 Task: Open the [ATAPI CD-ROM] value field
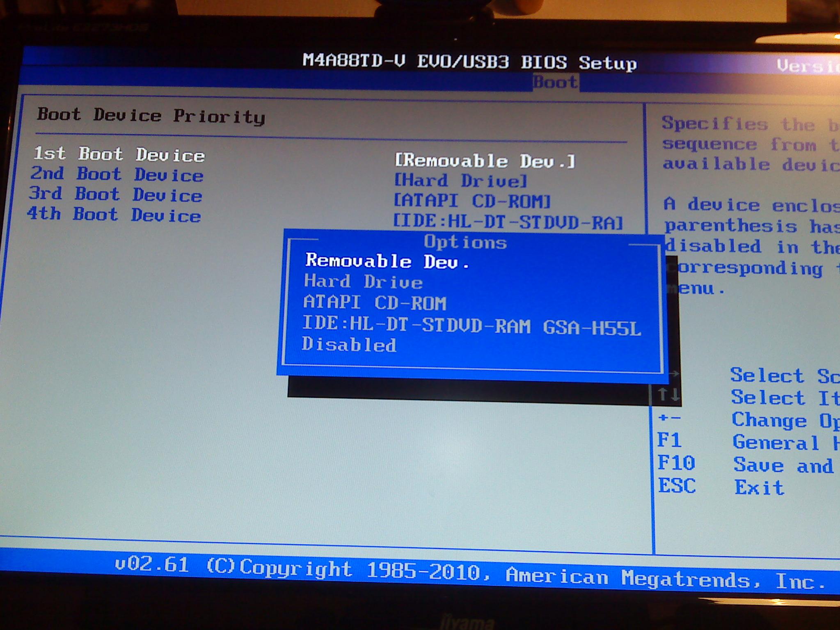(x=472, y=201)
